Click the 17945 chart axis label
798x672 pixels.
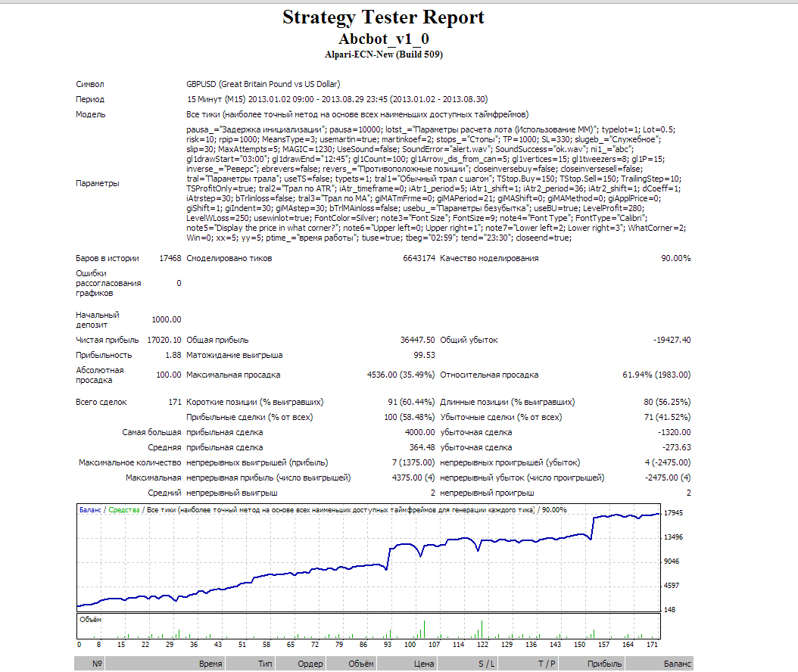(673, 513)
